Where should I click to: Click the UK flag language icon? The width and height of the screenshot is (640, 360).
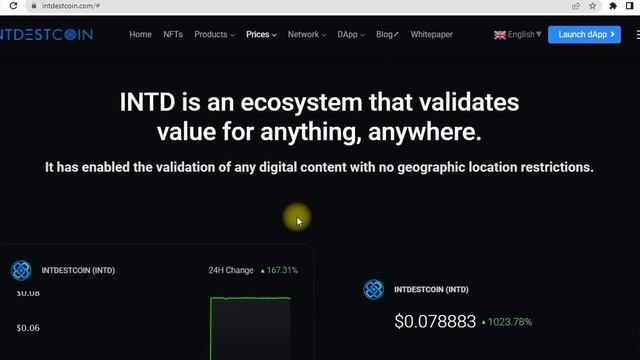(500, 35)
